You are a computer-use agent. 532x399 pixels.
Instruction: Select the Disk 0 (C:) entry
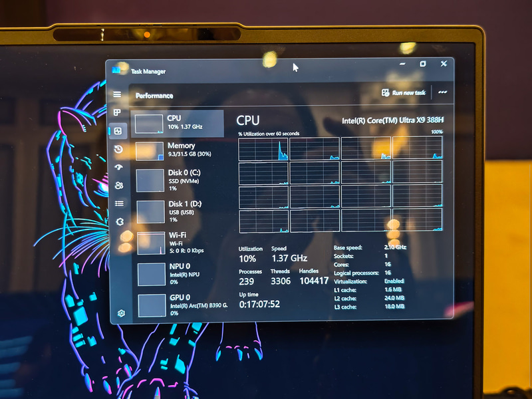[180, 181]
